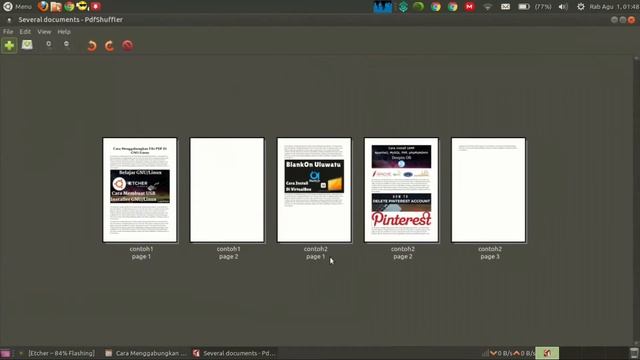Click the Save/Export PDF toolbar icon
This screenshot has width=640, height=360.
[27, 44]
